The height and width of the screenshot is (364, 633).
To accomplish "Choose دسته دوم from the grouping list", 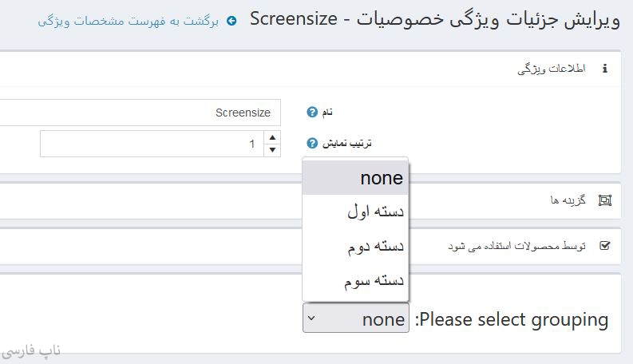I will (356, 246).
